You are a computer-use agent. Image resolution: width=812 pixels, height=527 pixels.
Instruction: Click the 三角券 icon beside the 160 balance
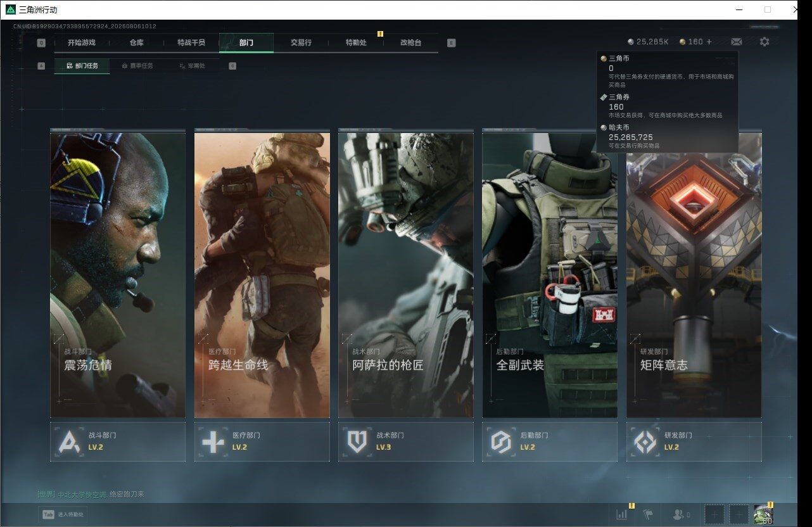click(x=682, y=42)
